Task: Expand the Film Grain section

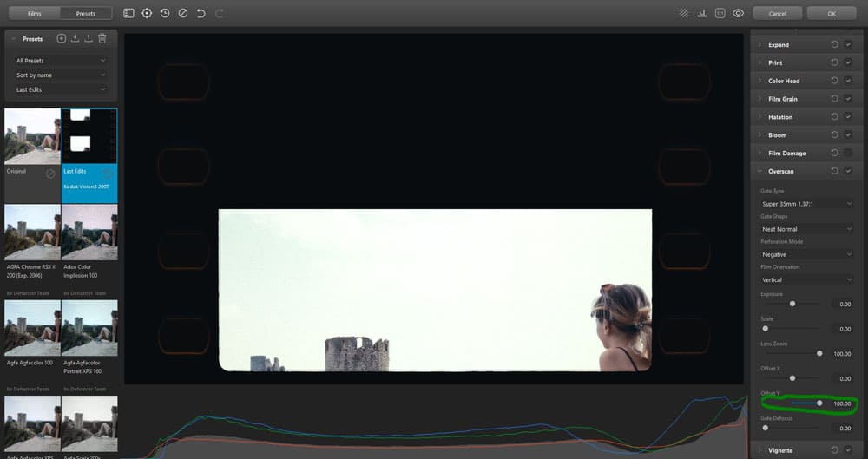Action: tap(759, 99)
